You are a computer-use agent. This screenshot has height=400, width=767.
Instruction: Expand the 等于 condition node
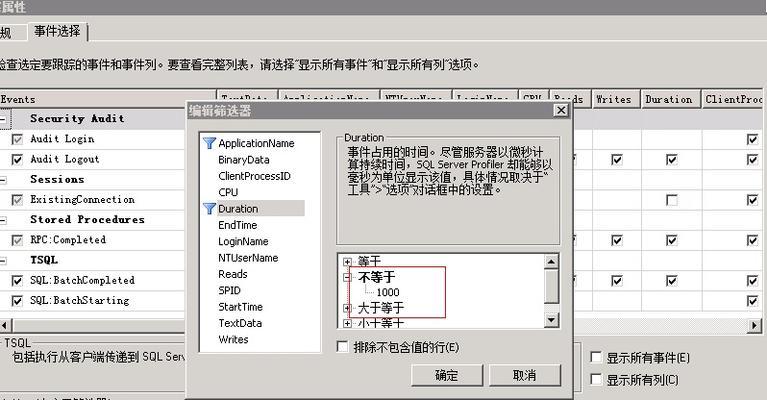pos(347,262)
